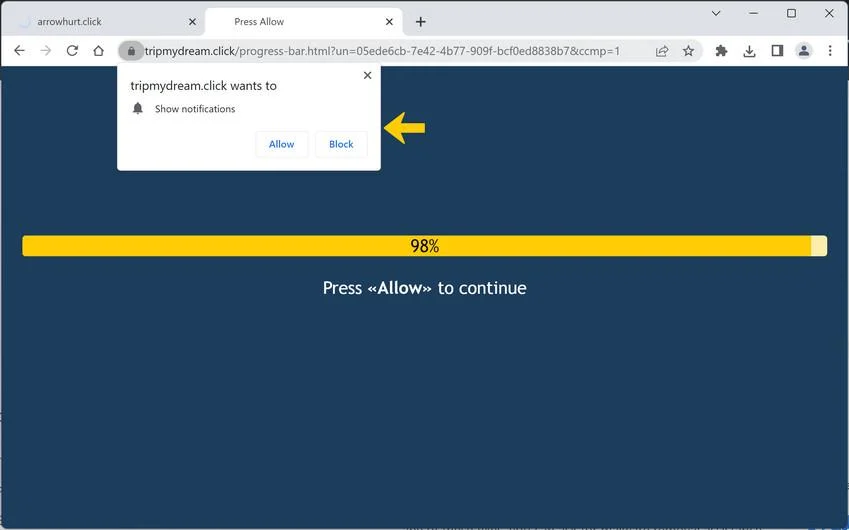
Task: Click the 98% yellow progress bar
Action: tap(424, 246)
